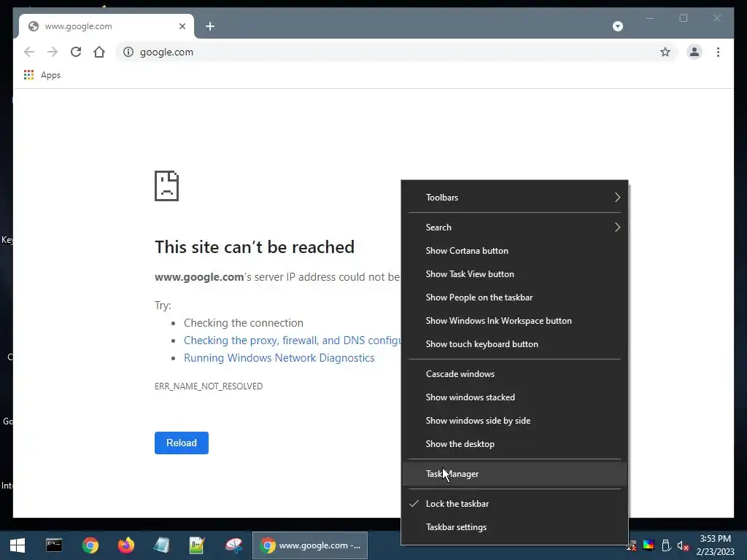Toggle Show touch keyboard button
The width and height of the screenshot is (747, 560).
[514, 344]
